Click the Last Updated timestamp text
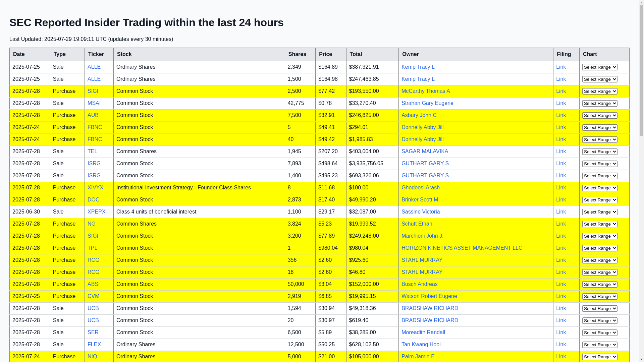Screen dimensions: 644x362 pos(91,39)
